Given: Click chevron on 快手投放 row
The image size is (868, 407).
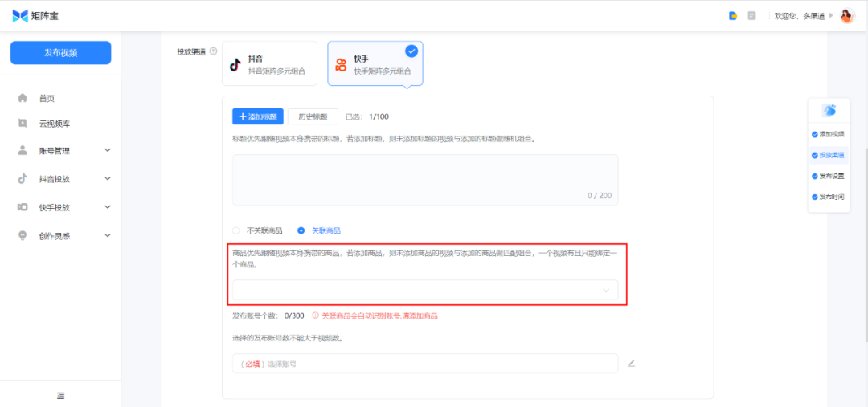Looking at the screenshot, I should [x=108, y=207].
